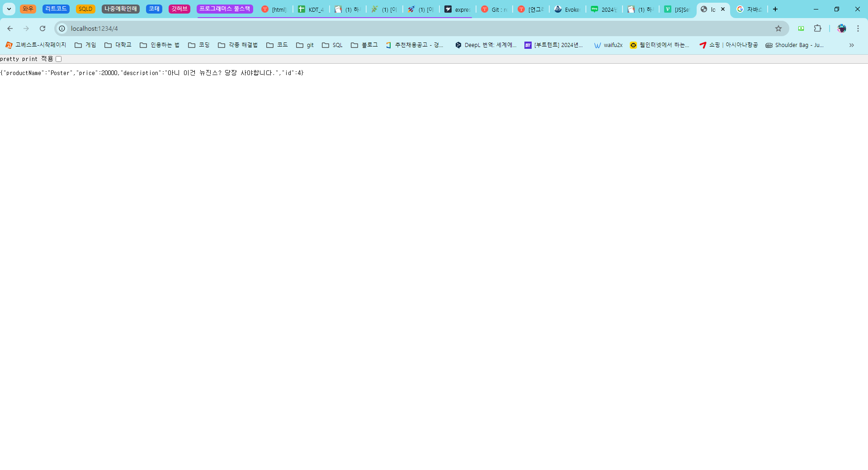The image size is (868, 470).
Task: Click the JSON text with productName Poster
Action: (152, 73)
